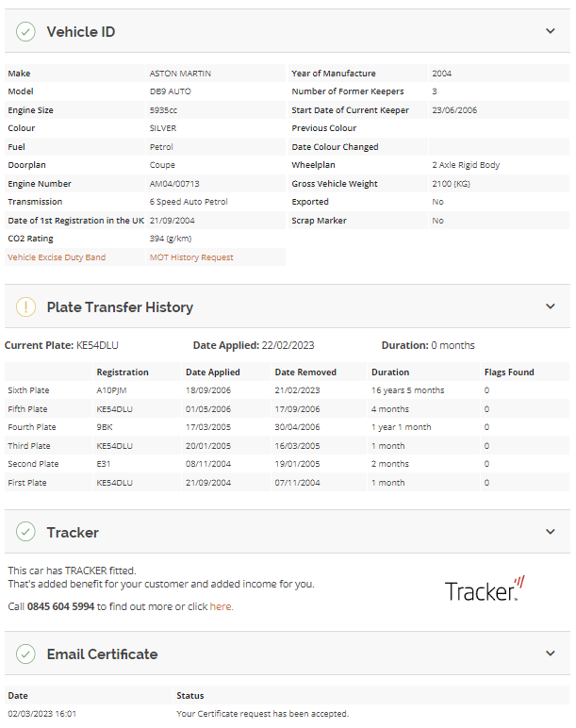576x728 pixels.
Task: Open the MOT History Request link
Action: (191, 257)
